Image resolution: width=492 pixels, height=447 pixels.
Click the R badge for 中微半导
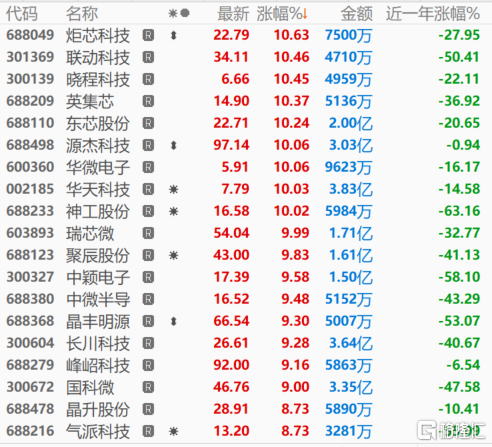click(148, 299)
